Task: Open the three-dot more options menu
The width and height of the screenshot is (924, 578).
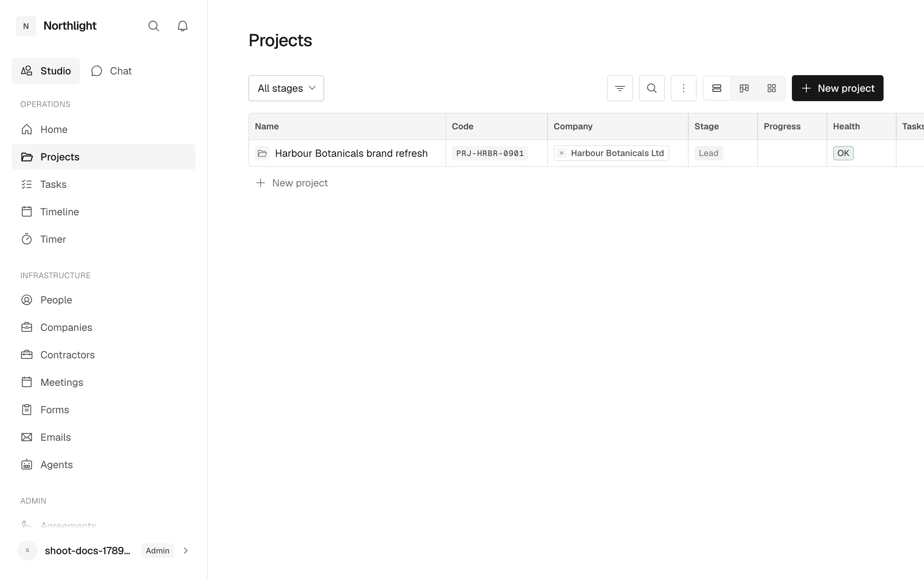Action: [x=684, y=88]
